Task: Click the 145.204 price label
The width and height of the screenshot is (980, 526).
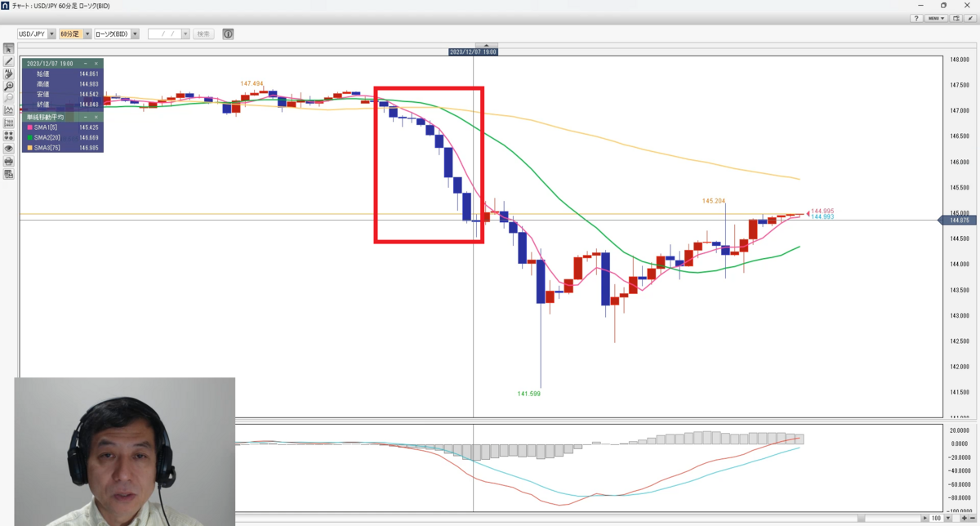Action: coord(714,200)
